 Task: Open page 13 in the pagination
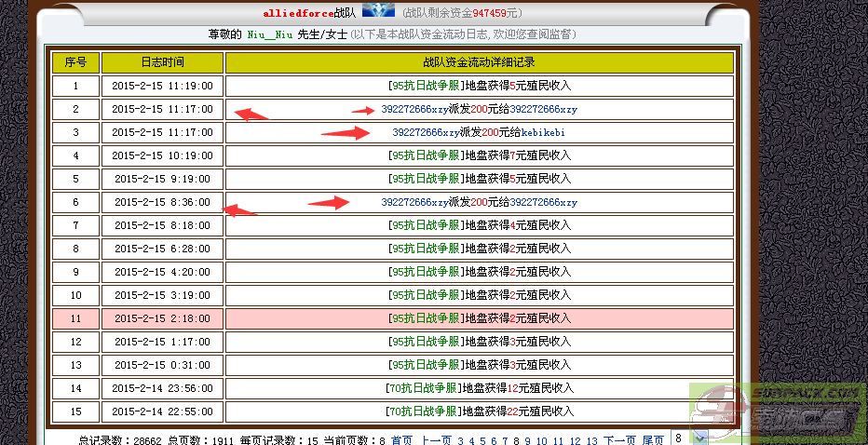pos(590,440)
